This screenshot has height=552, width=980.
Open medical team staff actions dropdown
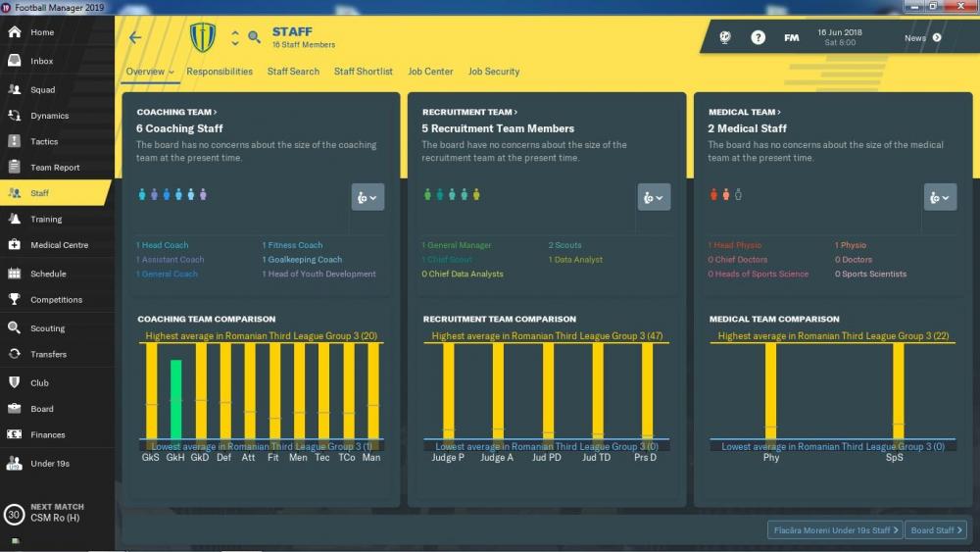[x=940, y=197]
